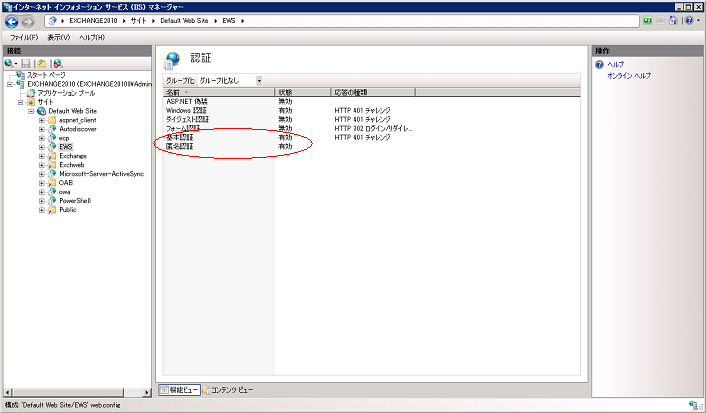Select the EWS label in the tree
The width and height of the screenshot is (706, 413).
(66, 147)
